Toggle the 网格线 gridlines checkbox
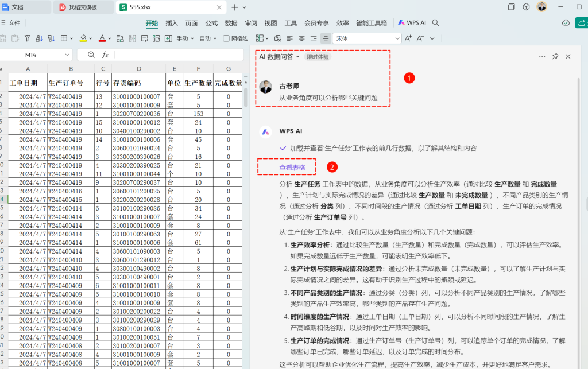 226,38
